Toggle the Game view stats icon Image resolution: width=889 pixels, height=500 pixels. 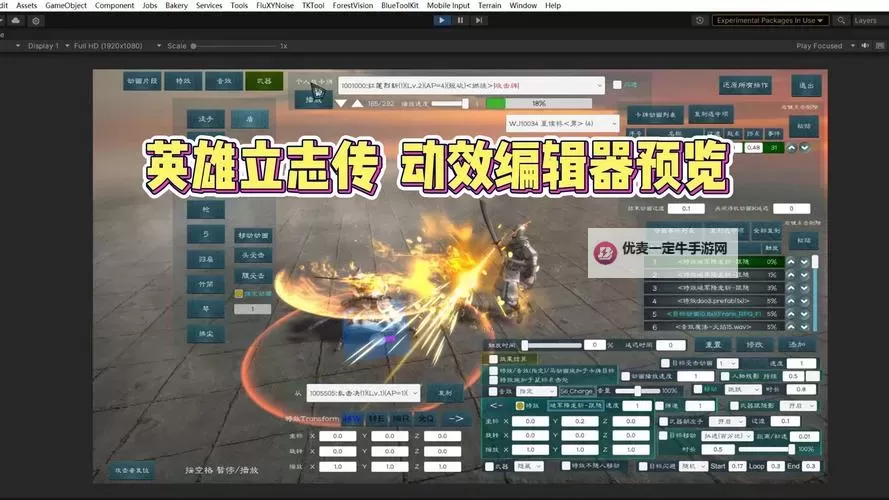(x=880, y=45)
